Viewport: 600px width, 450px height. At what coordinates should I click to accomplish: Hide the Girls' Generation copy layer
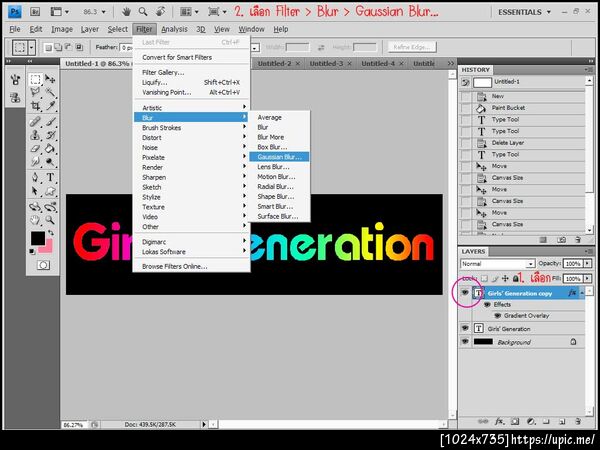click(465, 293)
